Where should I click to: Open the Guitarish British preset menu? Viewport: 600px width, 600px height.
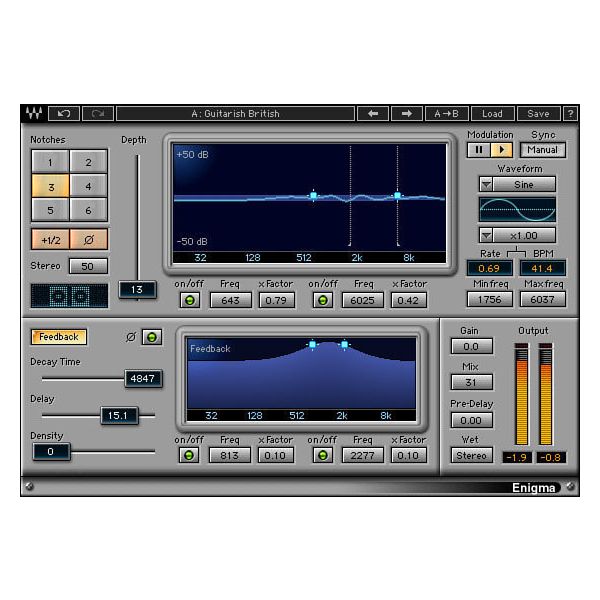coord(235,114)
